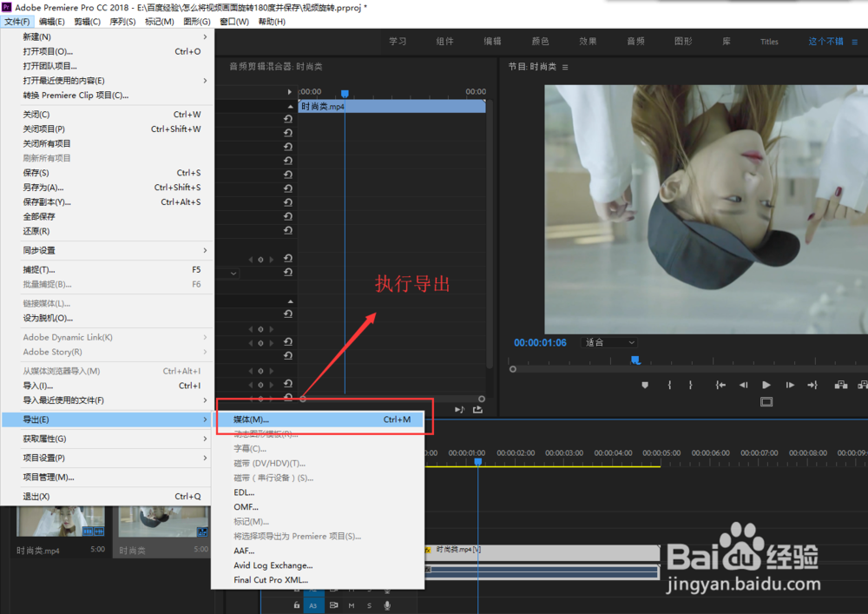Add marker in program monitor
Screen dimensions: 868x614
pos(645,385)
